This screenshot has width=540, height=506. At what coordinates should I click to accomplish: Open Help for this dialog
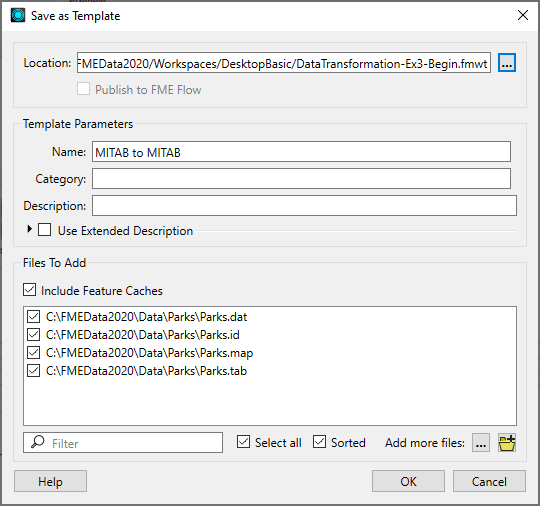tap(50, 481)
